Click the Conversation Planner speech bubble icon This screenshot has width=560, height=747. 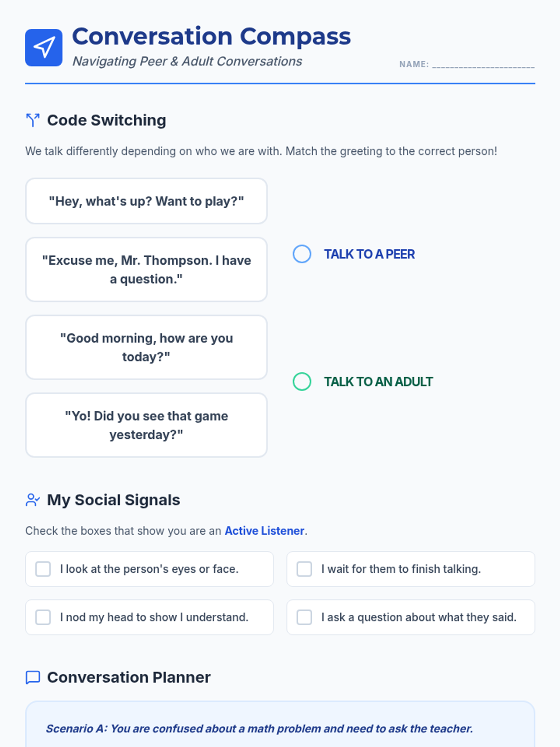33,677
